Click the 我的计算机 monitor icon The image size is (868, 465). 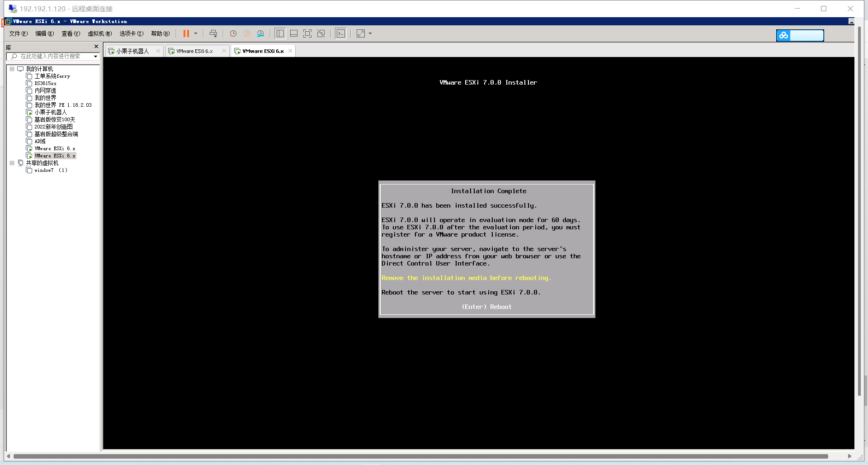point(20,69)
